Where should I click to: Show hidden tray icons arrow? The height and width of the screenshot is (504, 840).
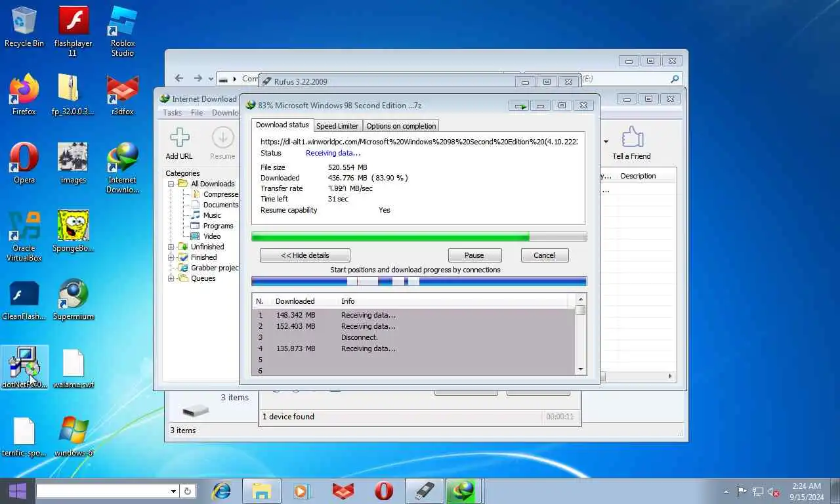click(x=726, y=492)
